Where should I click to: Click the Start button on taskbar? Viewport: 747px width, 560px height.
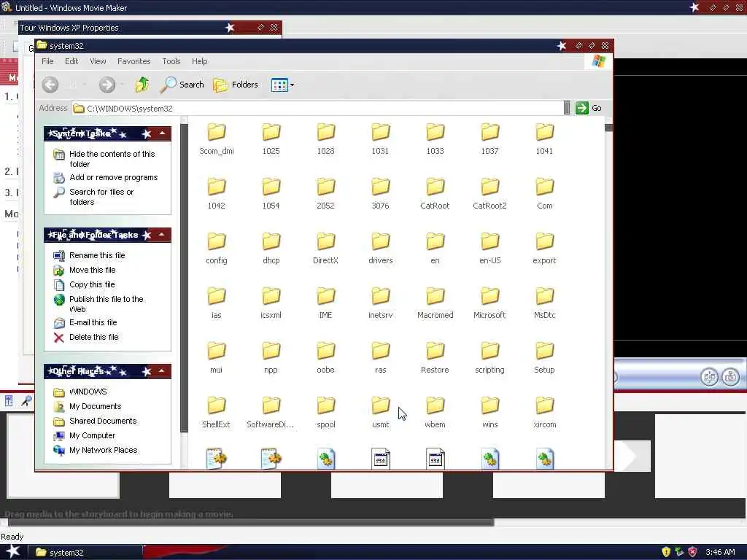click(x=12, y=551)
